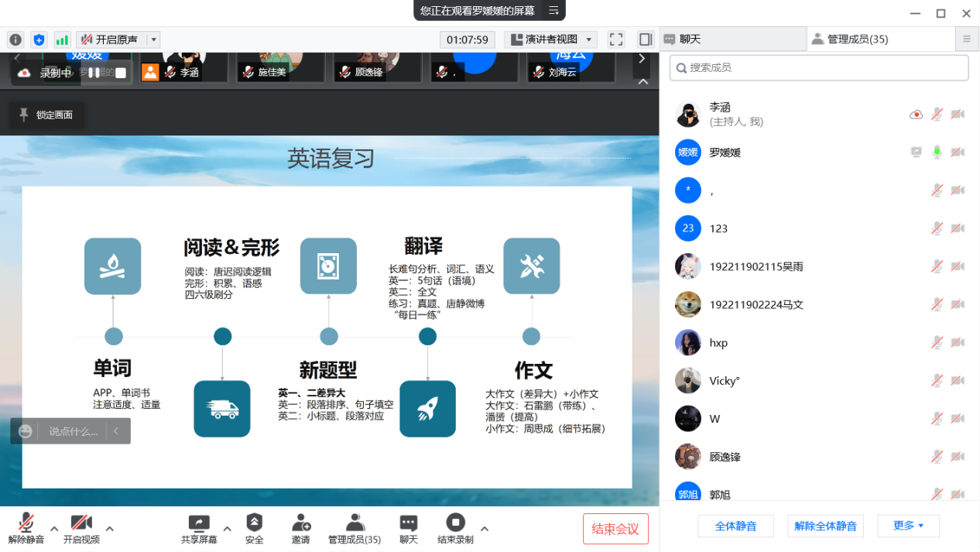This screenshot has height=552, width=980.
Task: Open 聊天 chat from bottom toolbar
Action: pos(408,528)
